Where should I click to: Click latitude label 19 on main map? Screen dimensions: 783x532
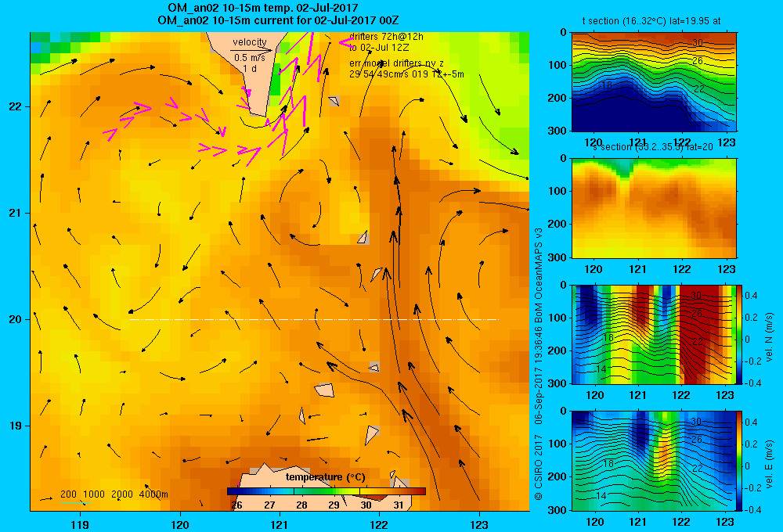(x=15, y=426)
